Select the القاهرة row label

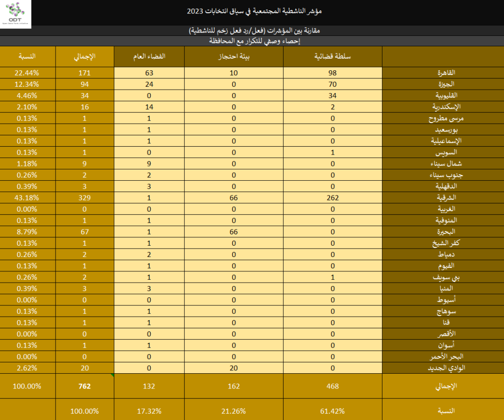(446, 73)
